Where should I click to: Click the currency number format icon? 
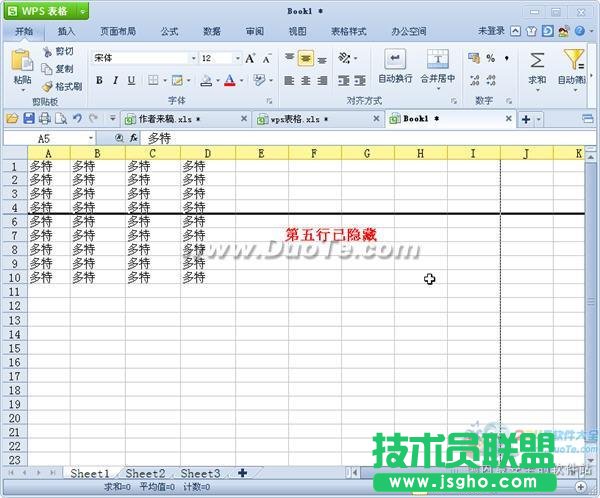(474, 58)
